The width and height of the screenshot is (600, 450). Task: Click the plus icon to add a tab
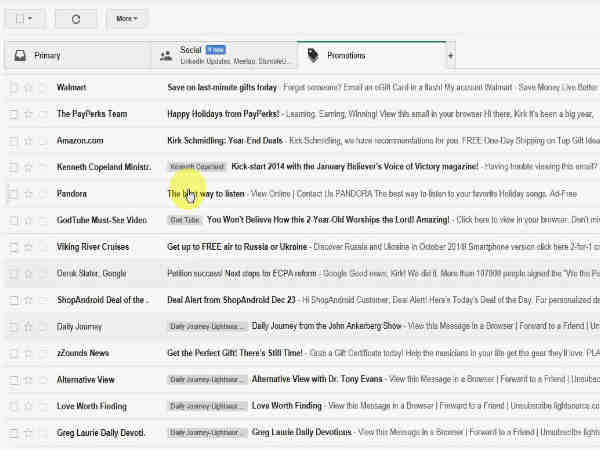450,56
